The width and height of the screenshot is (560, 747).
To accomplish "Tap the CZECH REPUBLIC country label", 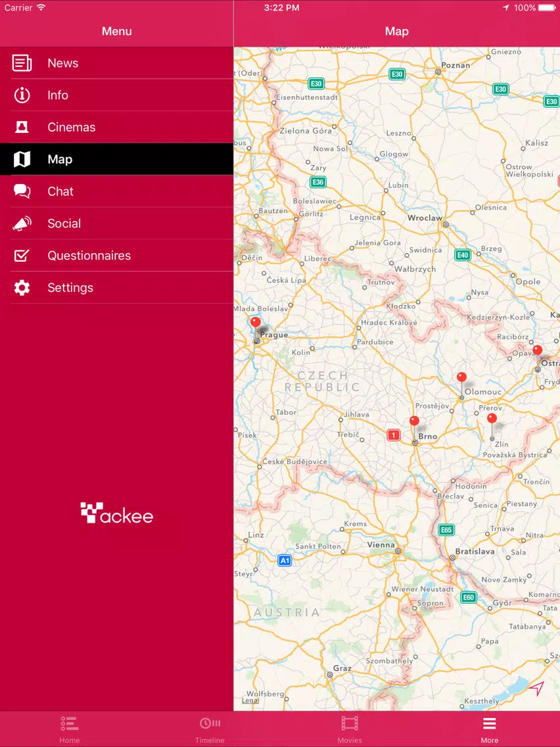I will [x=322, y=381].
